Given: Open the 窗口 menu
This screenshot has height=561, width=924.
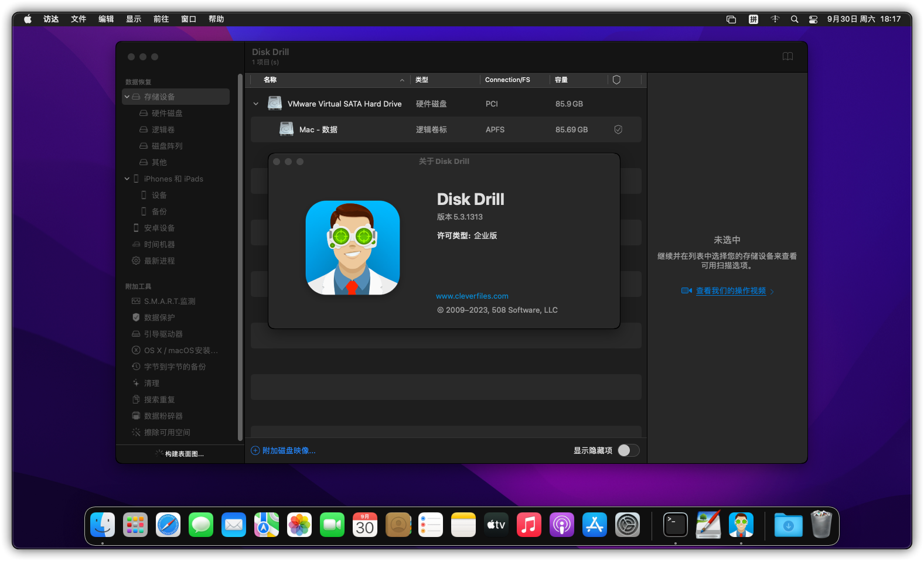Looking at the screenshot, I should click(x=189, y=19).
